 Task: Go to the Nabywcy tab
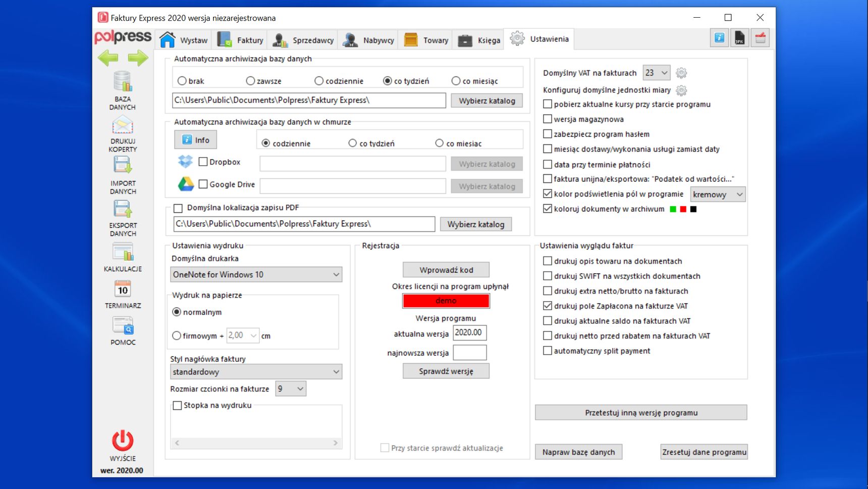(x=368, y=40)
